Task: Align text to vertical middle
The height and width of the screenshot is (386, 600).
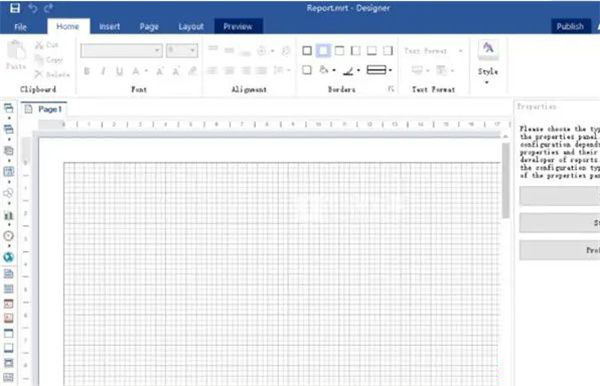Action: click(x=229, y=50)
